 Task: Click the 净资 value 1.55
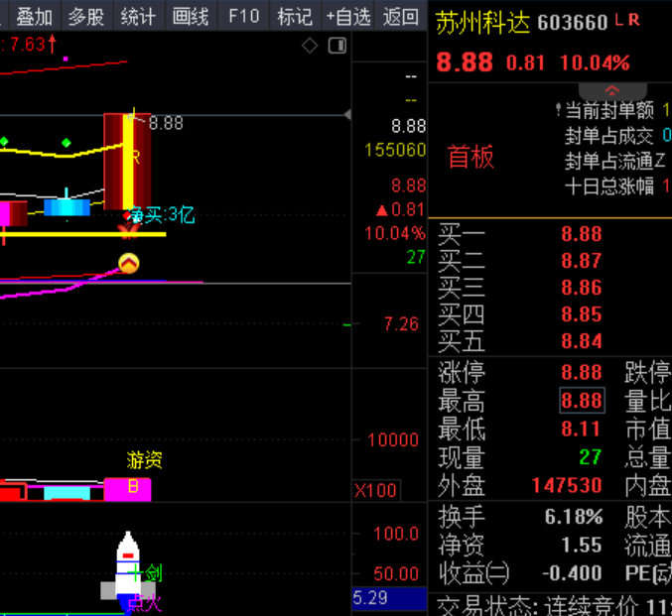[582, 545]
